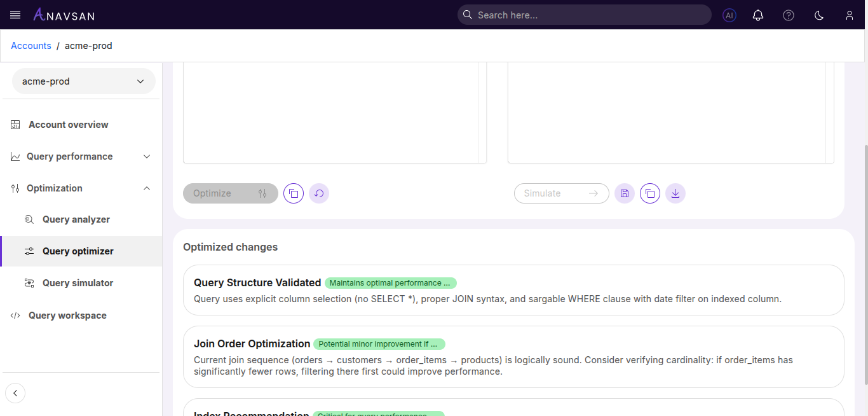Viewport: 868px width, 416px height.
Task: Switch to Query simulator
Action: 78,282
